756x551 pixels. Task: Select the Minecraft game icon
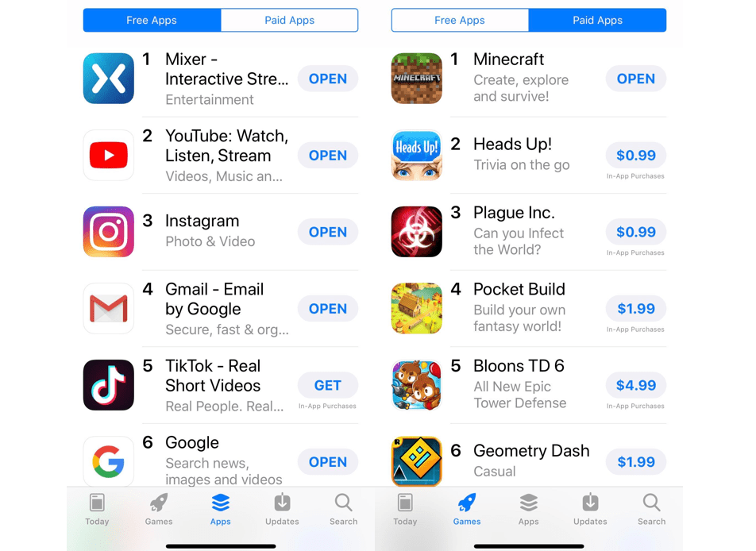[417, 79]
